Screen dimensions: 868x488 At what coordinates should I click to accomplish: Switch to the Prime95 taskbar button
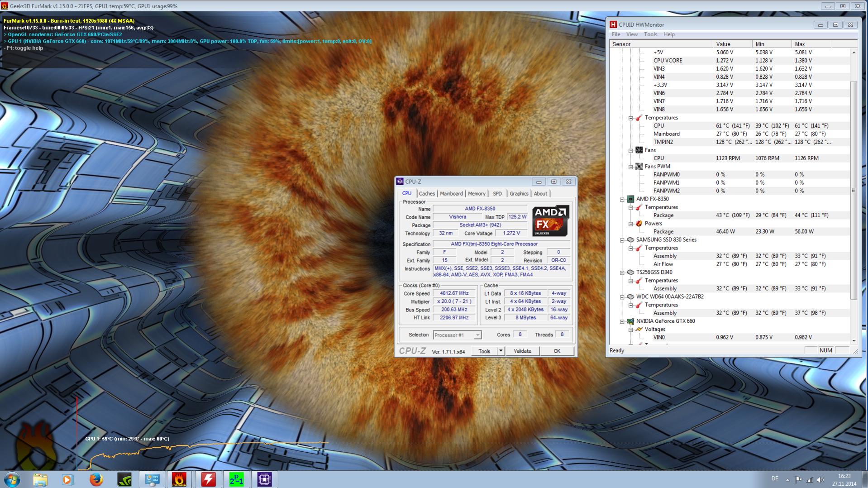236,479
